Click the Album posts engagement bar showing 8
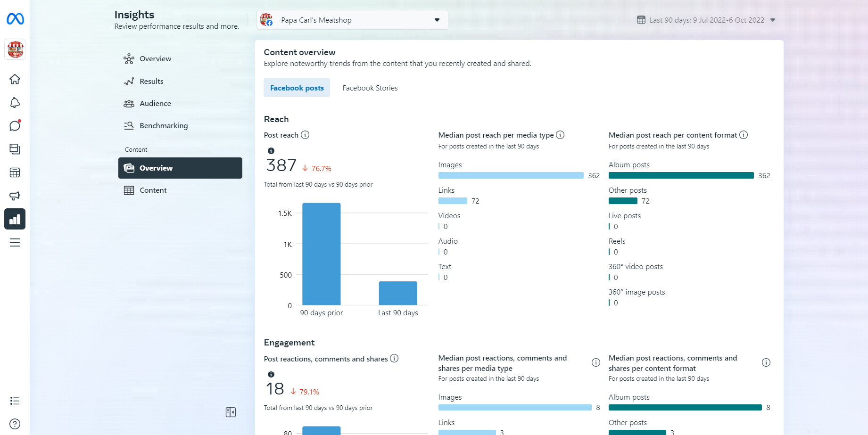This screenshot has width=868, height=435. pyautogui.click(x=685, y=408)
